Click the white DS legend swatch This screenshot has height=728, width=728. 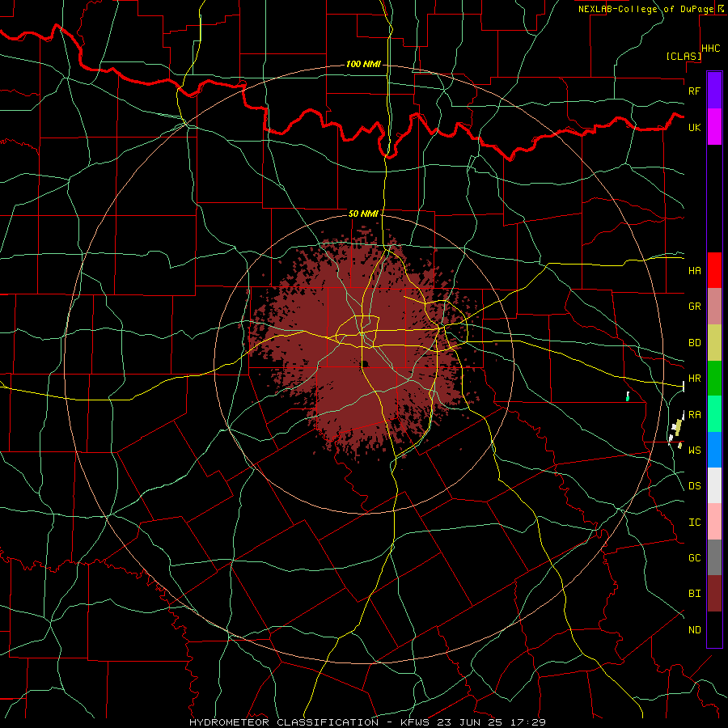714,485
